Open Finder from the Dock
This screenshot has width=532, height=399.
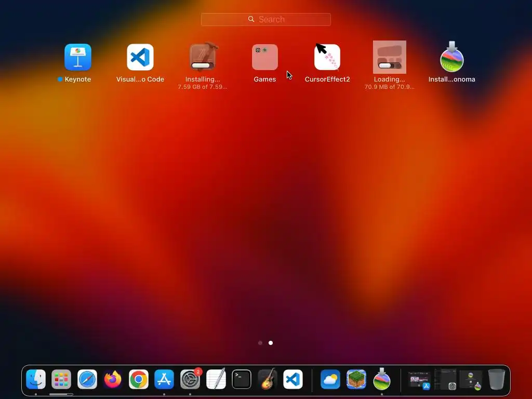pos(36,379)
